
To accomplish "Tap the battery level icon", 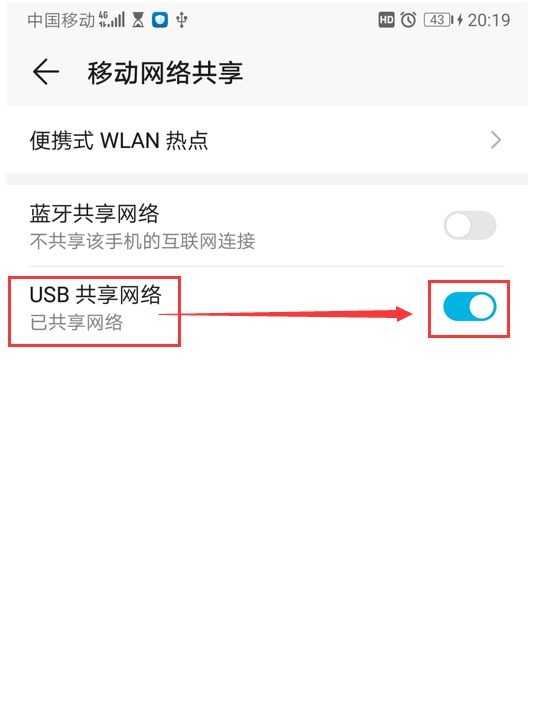I will click(x=438, y=20).
